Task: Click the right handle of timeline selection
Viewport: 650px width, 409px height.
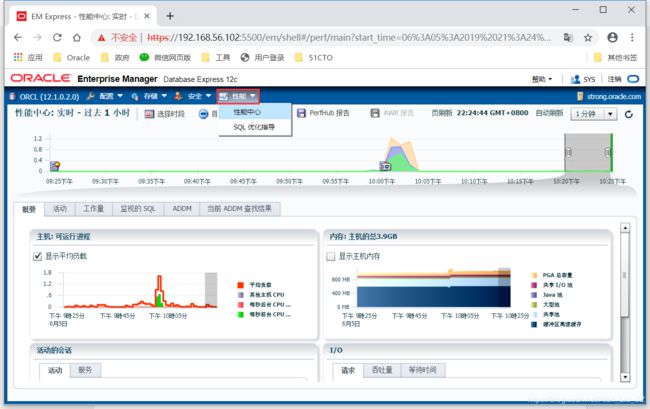Action: coord(608,152)
